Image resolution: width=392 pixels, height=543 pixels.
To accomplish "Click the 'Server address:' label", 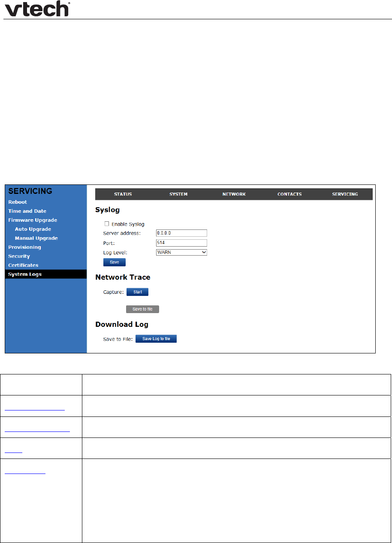I will click(x=122, y=233).
